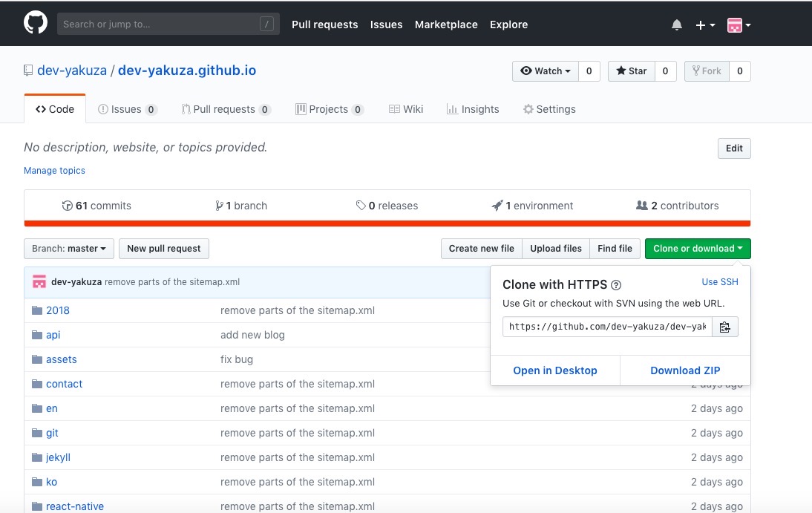View the 2 contributors list
Viewport: 812px width, 513px height.
click(678, 206)
